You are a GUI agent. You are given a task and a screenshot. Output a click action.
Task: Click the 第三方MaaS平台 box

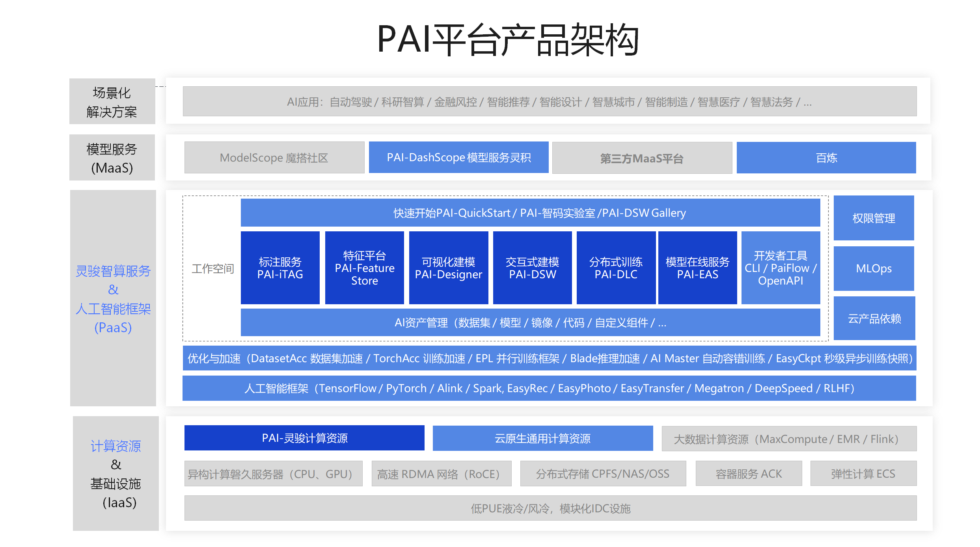point(642,158)
